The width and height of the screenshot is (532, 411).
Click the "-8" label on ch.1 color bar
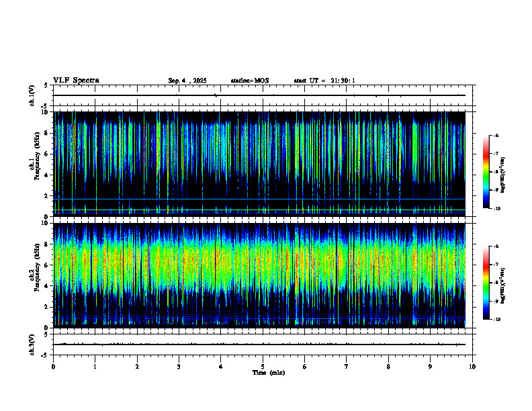[x=496, y=172]
